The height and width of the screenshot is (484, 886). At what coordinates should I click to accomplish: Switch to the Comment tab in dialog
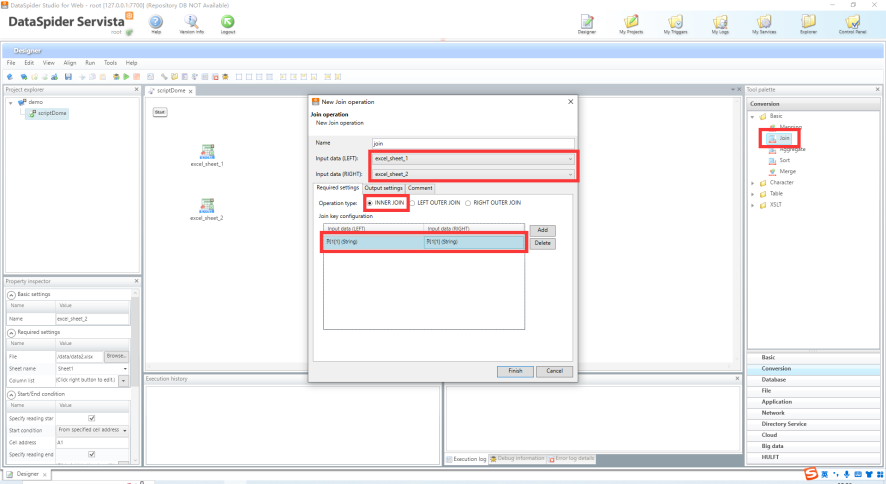pos(420,188)
